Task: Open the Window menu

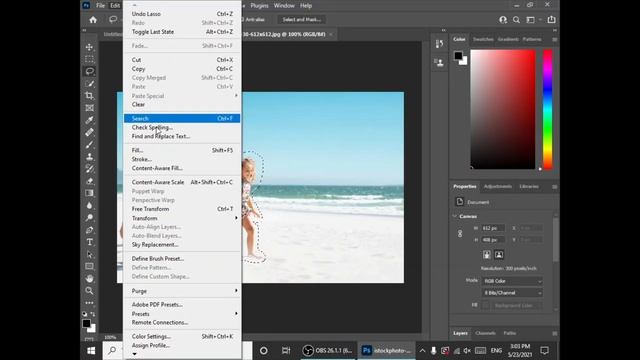Action: point(284,6)
